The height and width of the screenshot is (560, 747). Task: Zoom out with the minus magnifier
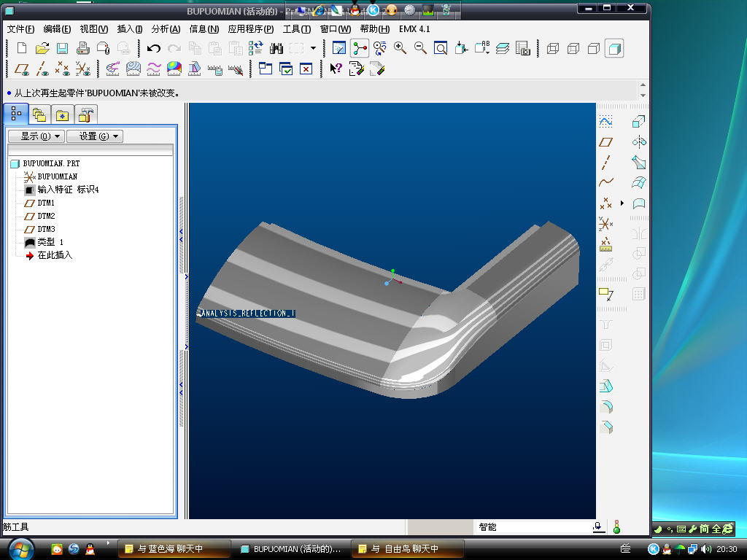tap(420, 48)
